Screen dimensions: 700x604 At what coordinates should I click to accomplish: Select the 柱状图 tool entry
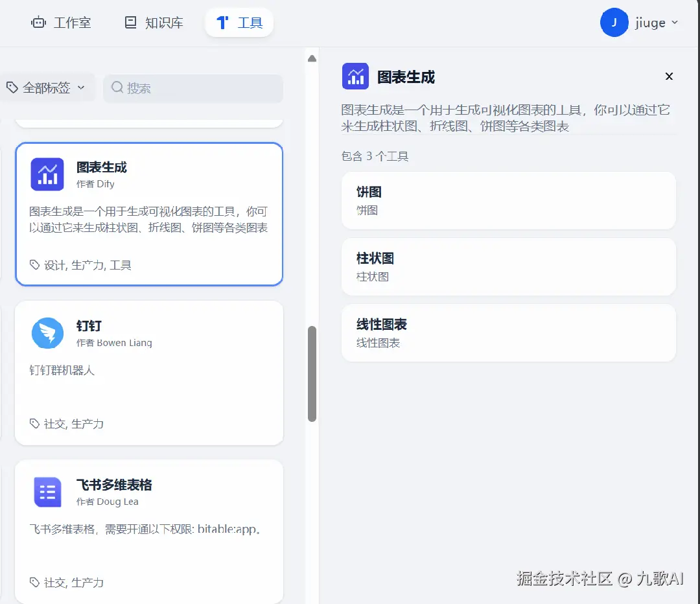[509, 266]
